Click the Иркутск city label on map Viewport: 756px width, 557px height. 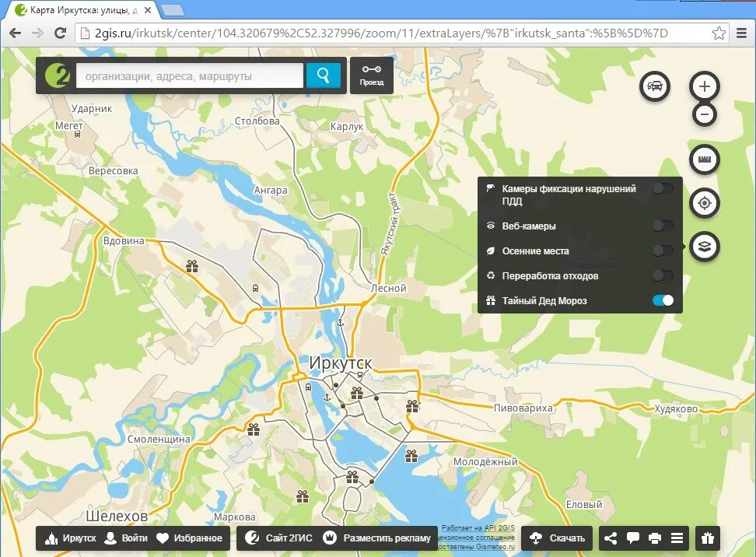pyautogui.click(x=341, y=363)
